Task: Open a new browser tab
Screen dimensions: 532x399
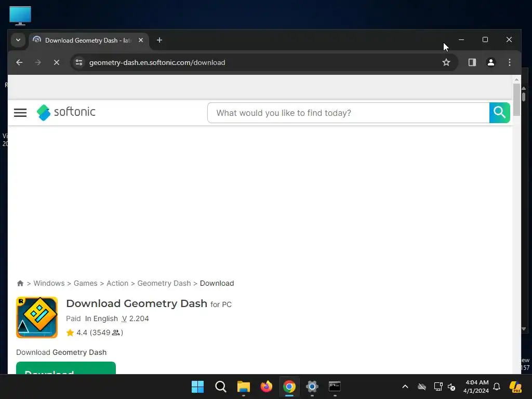Action: pos(159,40)
